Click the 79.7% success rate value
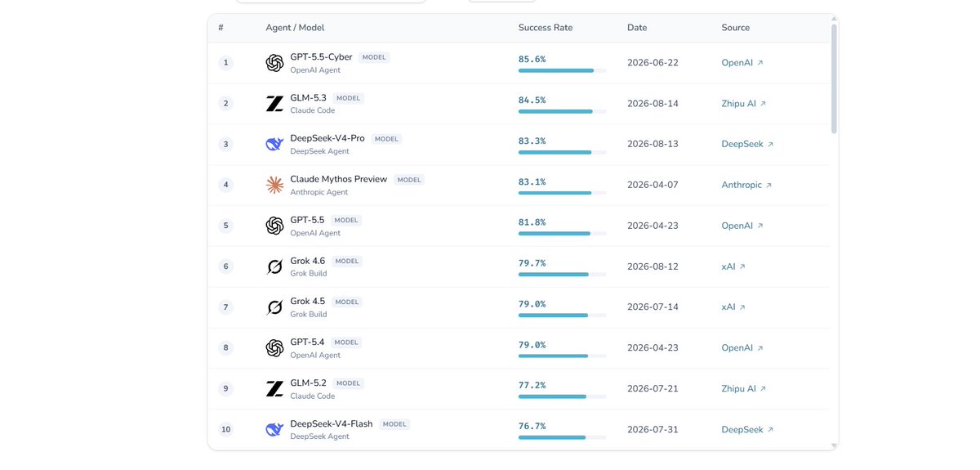 tap(532, 263)
